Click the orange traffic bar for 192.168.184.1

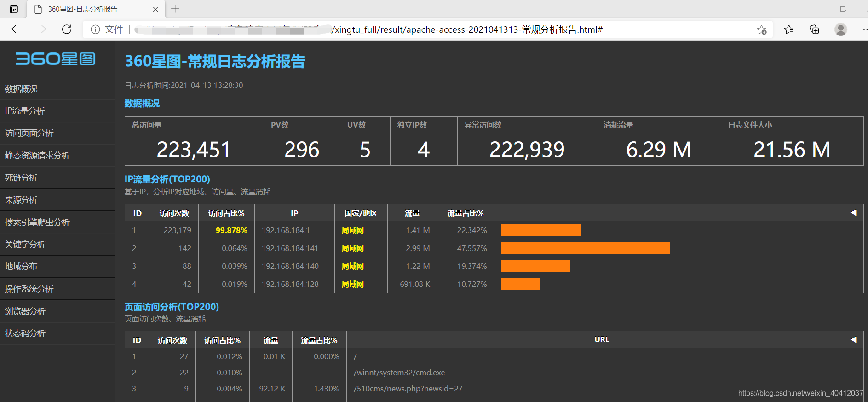point(541,230)
